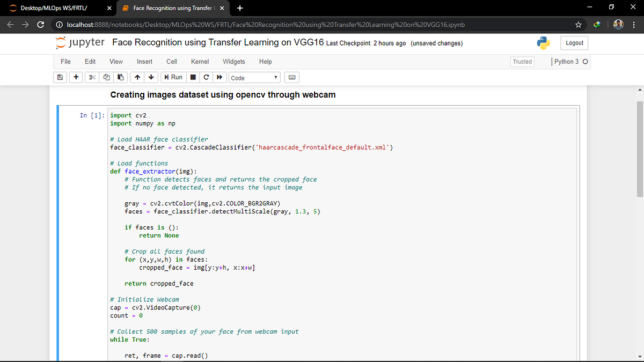This screenshot has height=362, width=644.
Task: Insert cell below using plus icon
Action: click(77, 77)
